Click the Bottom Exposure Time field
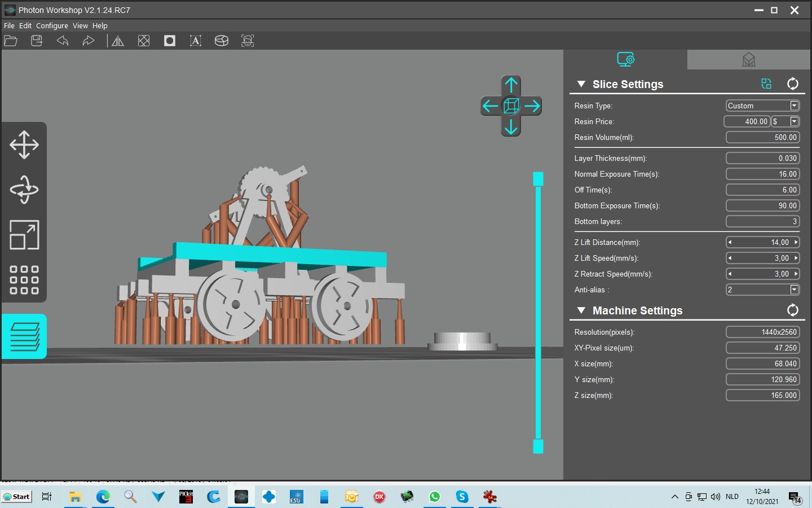 762,205
